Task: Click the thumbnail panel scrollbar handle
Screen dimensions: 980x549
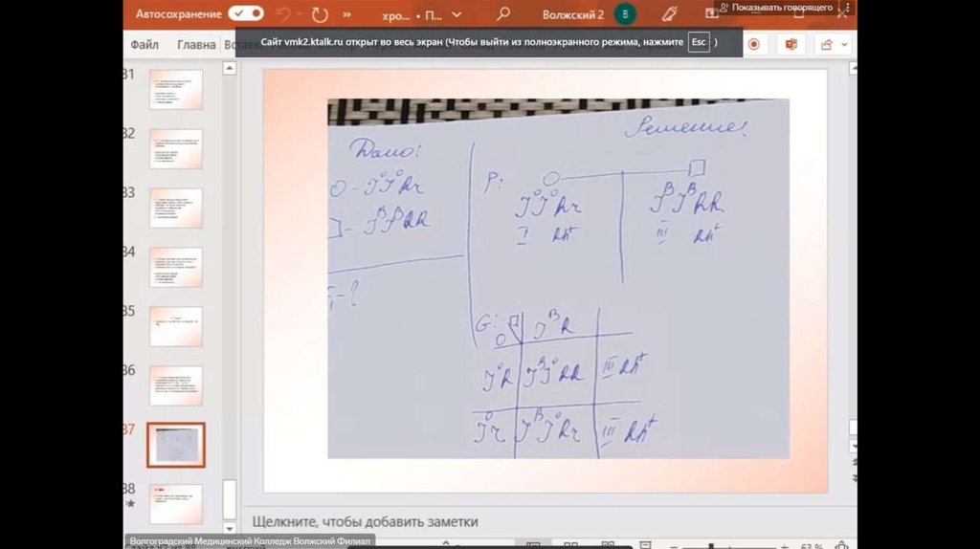Action: 230,499
